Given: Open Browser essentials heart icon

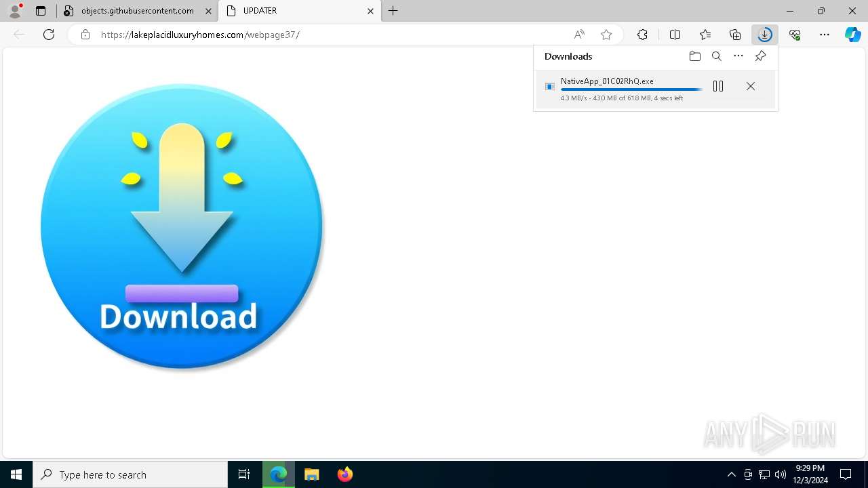Looking at the screenshot, I should [795, 35].
